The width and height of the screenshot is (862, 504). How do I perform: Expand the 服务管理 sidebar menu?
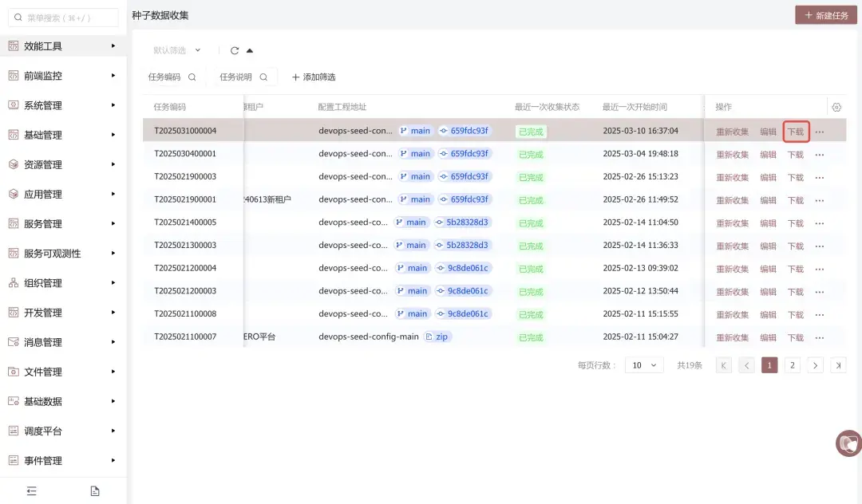point(63,224)
